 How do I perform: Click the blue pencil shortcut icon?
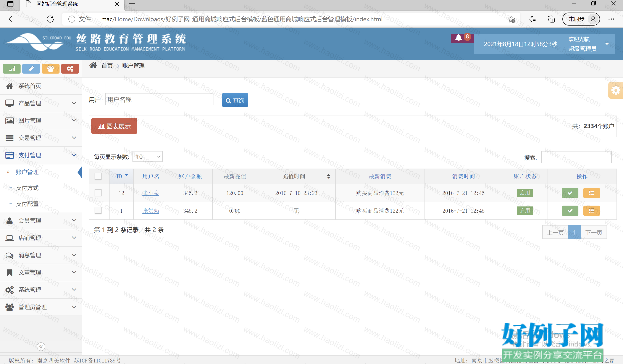[x=31, y=68]
